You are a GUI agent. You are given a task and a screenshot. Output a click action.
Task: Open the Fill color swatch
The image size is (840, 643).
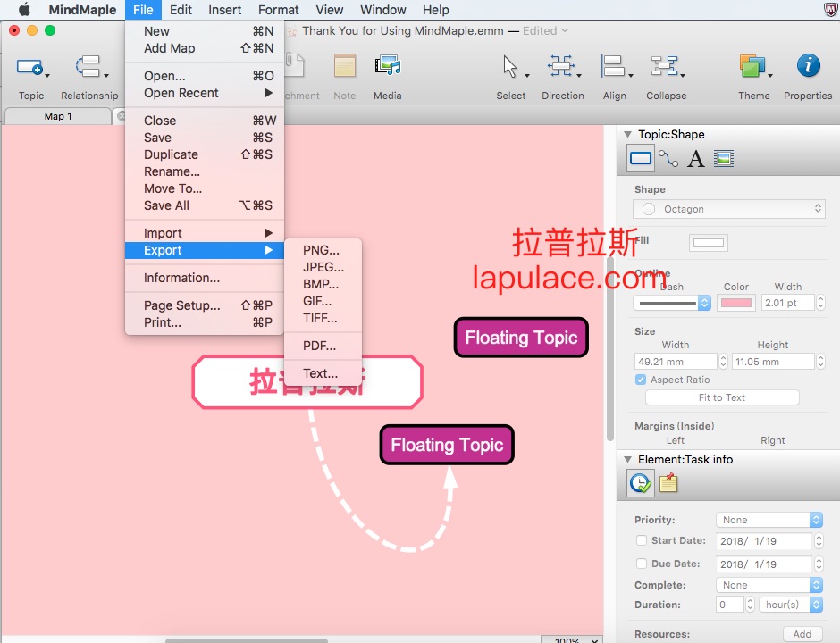point(709,243)
